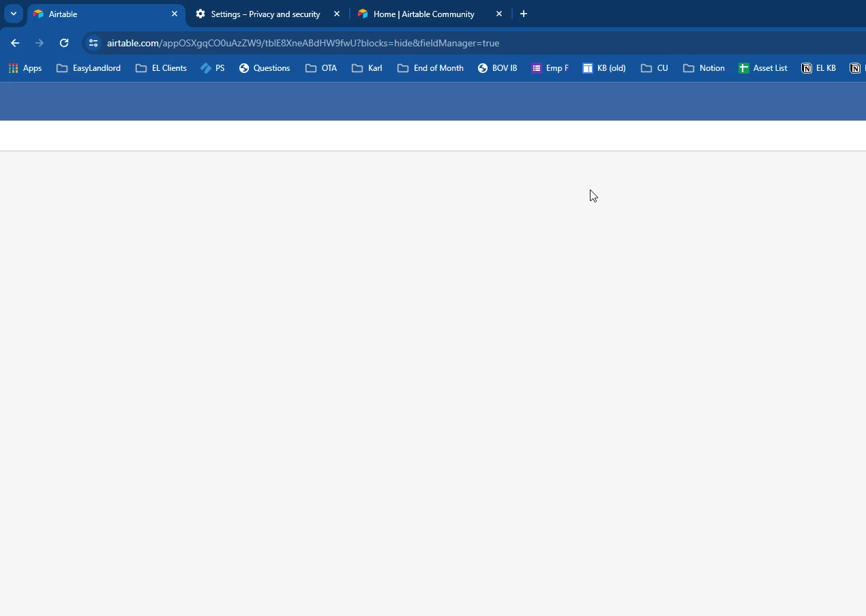
Task: Expand the Karl bookmark folder
Action: click(x=367, y=68)
